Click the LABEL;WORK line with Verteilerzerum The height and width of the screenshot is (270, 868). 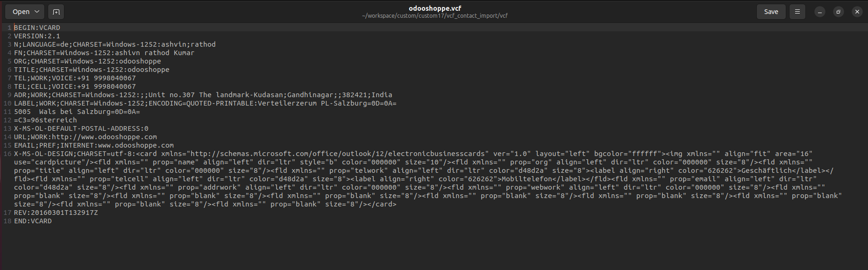coord(205,103)
